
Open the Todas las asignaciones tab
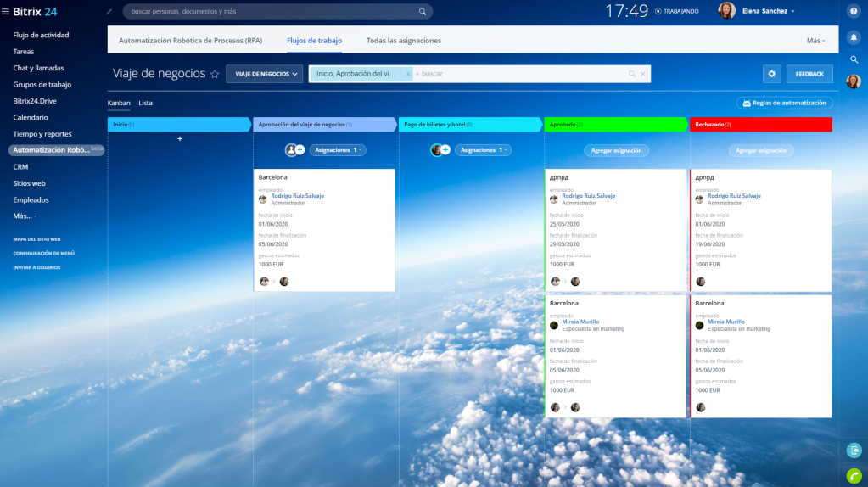point(403,41)
